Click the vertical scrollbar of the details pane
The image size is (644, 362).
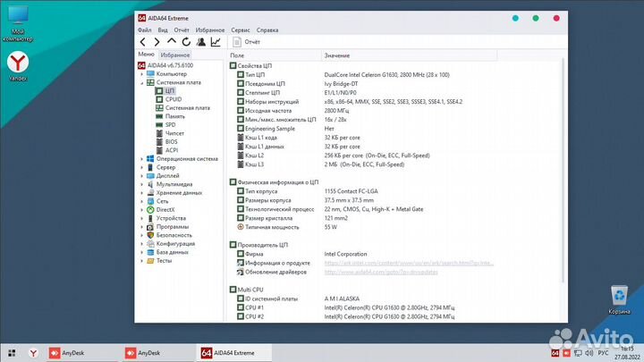click(x=563, y=179)
